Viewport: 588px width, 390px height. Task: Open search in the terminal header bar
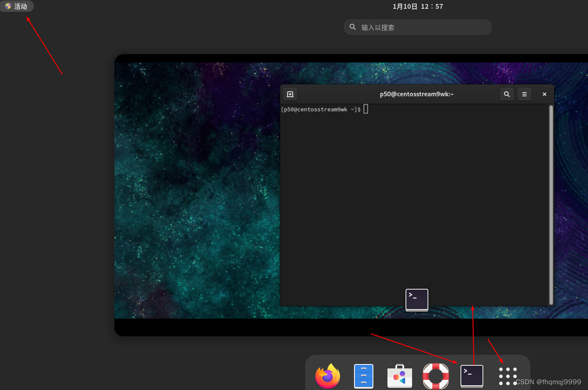click(x=507, y=94)
